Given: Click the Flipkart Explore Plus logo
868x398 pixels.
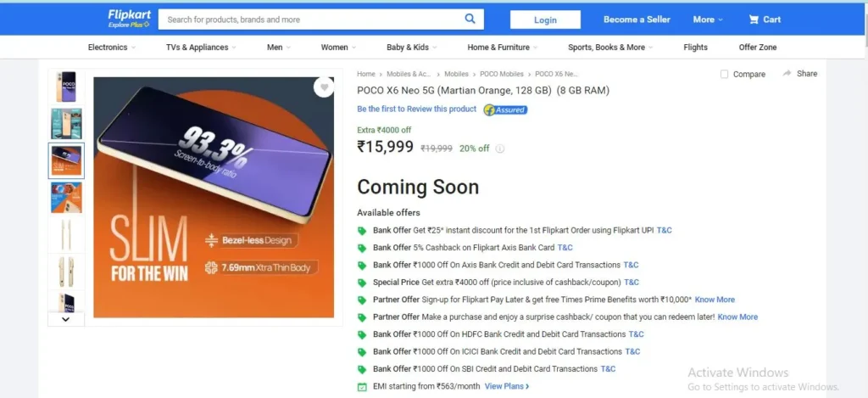Looking at the screenshot, I should (129, 19).
